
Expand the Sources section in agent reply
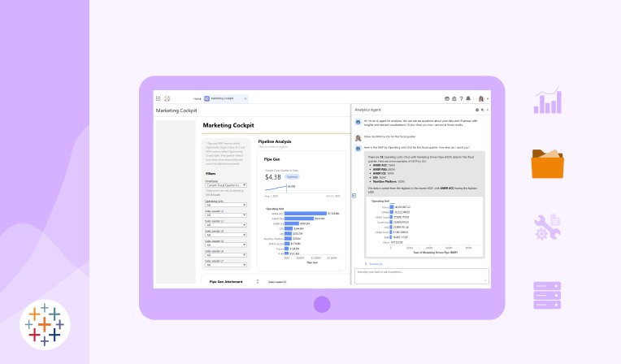point(375,263)
